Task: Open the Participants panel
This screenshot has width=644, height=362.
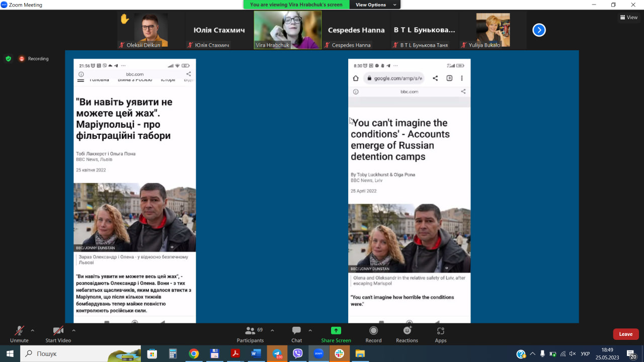Action: 250,334
